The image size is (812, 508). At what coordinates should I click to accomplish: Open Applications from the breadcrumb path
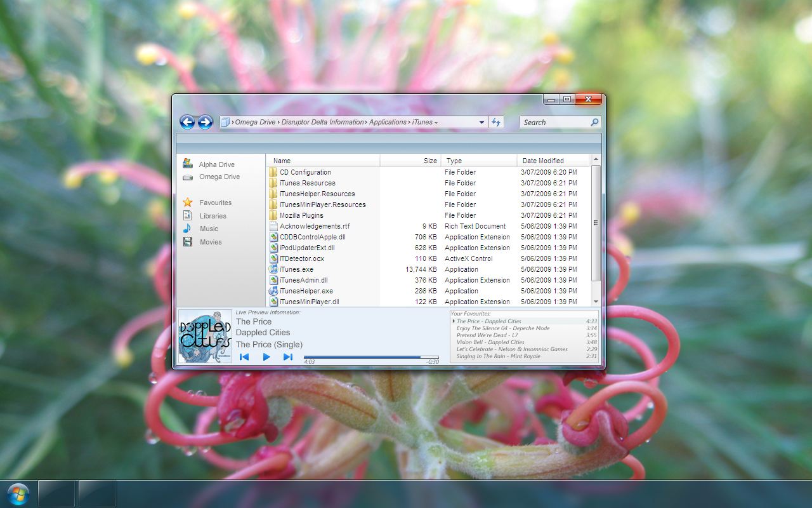(388, 122)
